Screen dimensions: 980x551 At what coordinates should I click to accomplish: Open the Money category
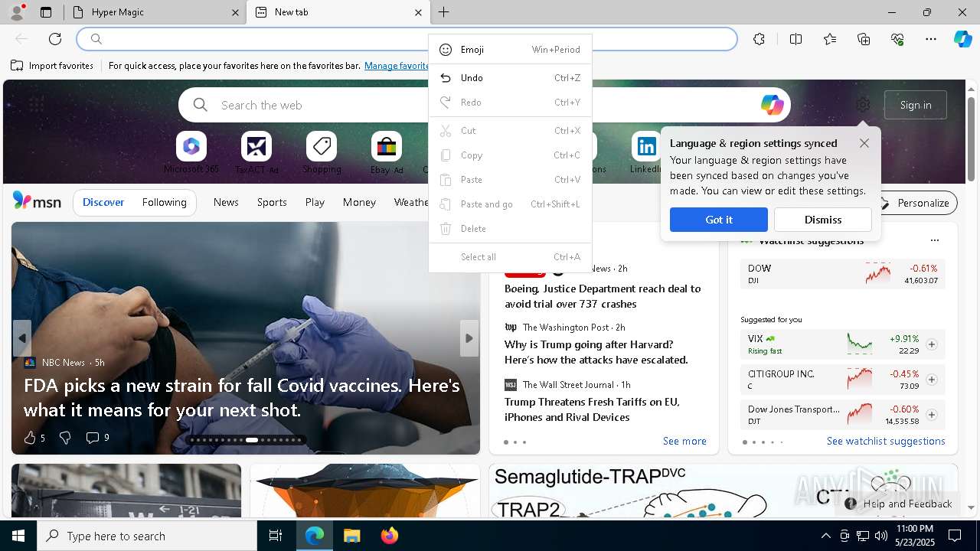359,202
